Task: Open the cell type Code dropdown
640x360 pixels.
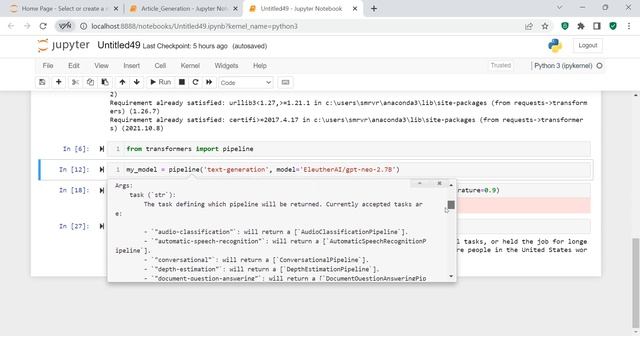Action: point(246,83)
